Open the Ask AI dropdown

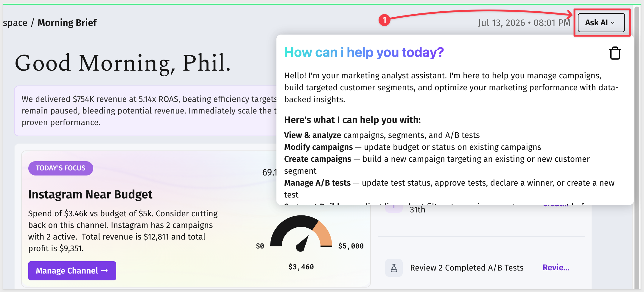(x=601, y=23)
